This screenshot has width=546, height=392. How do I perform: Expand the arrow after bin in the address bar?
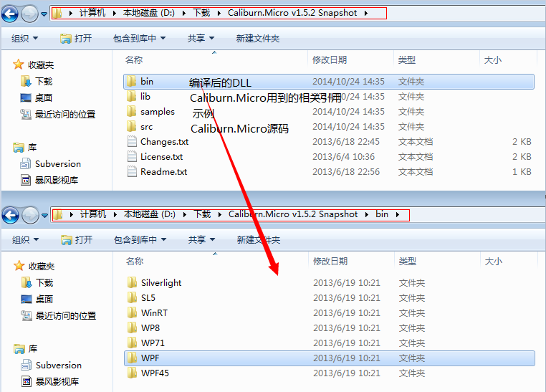397,214
